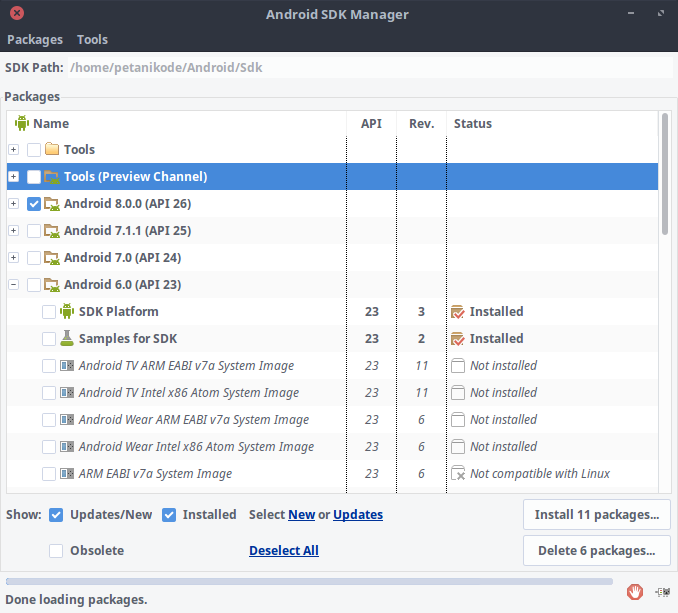Viewport: 678px width, 613px height.
Task: Expand the Tools (Preview Channel) node
Action: coord(14,176)
